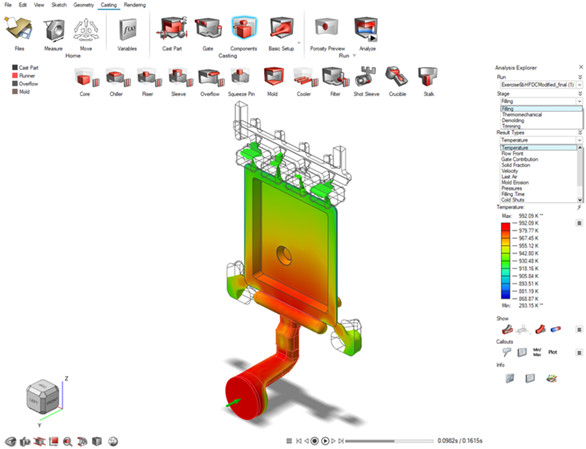Toggle the Mold legend color box

[15, 92]
